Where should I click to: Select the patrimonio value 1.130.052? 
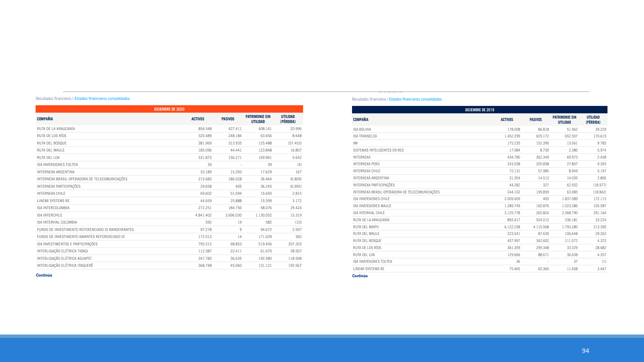tap(263, 215)
